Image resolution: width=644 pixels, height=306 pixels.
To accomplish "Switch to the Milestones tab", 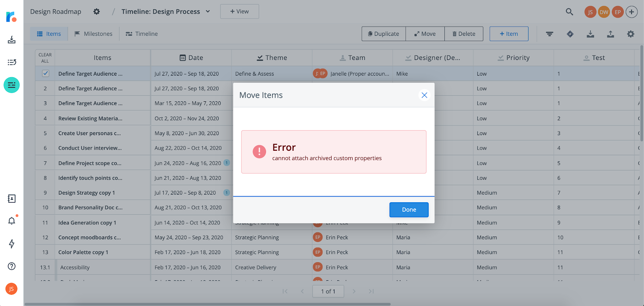I will coord(93,34).
